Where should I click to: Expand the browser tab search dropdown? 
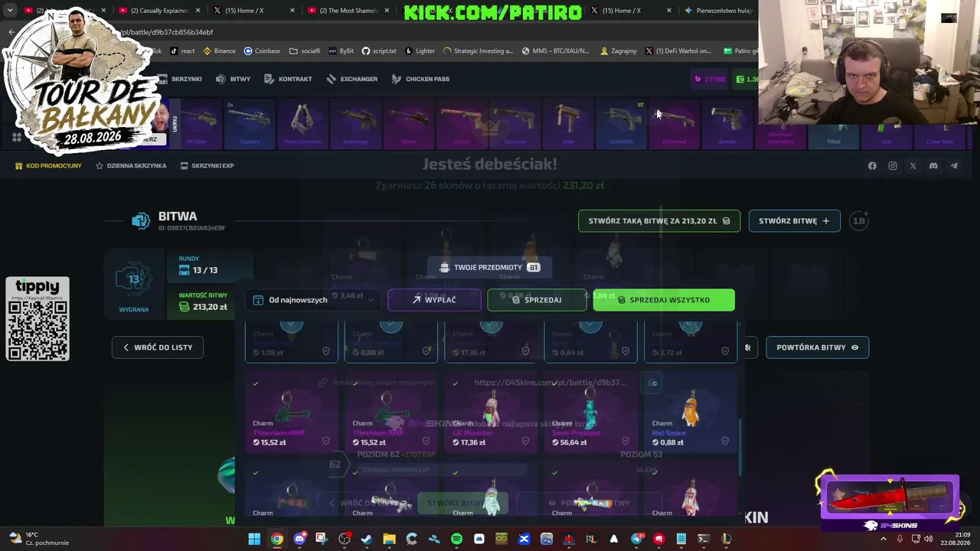point(10,11)
